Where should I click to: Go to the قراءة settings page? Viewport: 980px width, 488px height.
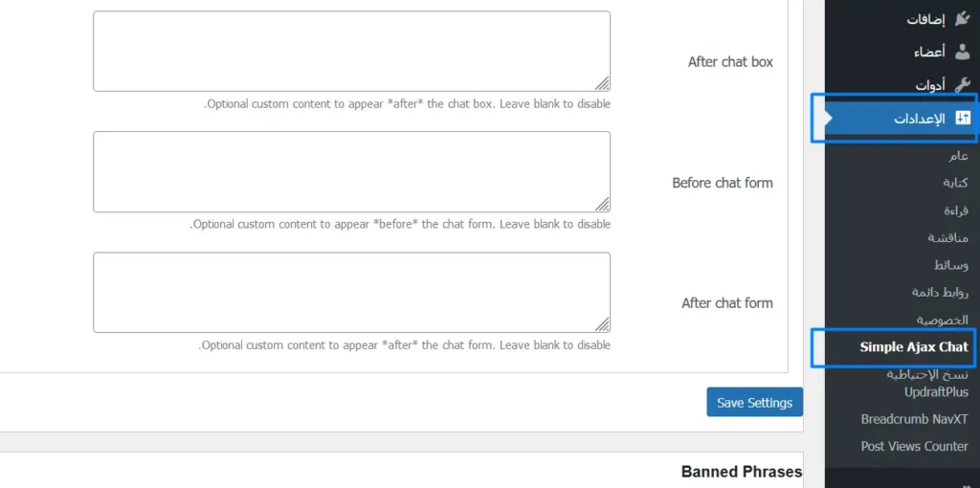pos(956,210)
